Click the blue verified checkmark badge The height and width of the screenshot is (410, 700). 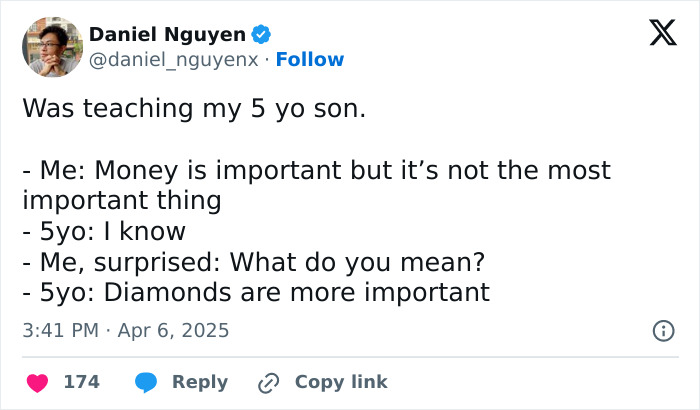261,35
